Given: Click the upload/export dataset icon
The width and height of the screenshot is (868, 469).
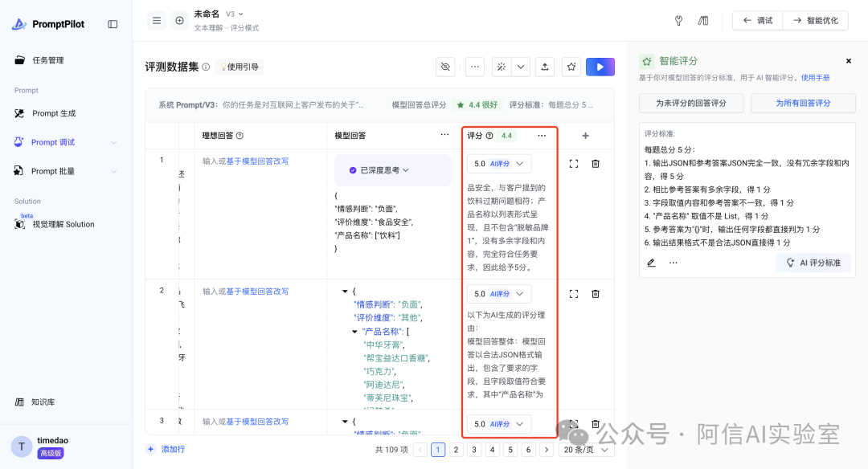Looking at the screenshot, I should tap(545, 67).
